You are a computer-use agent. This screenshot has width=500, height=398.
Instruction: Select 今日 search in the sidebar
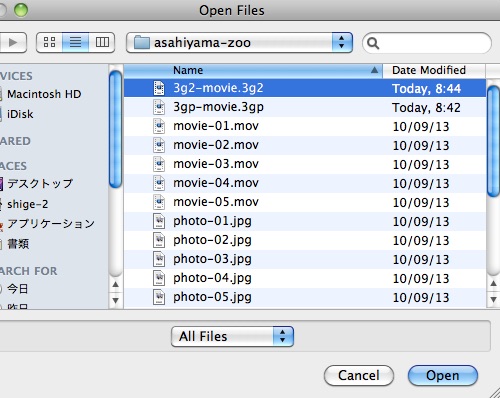coord(18,289)
